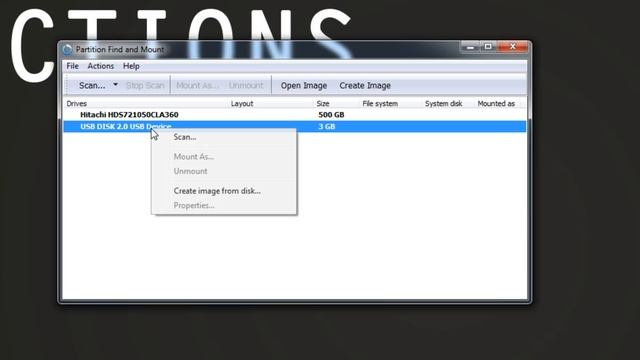Click the Stop Scan toolbar button
Viewport: 640px width, 360px height.
click(145, 85)
